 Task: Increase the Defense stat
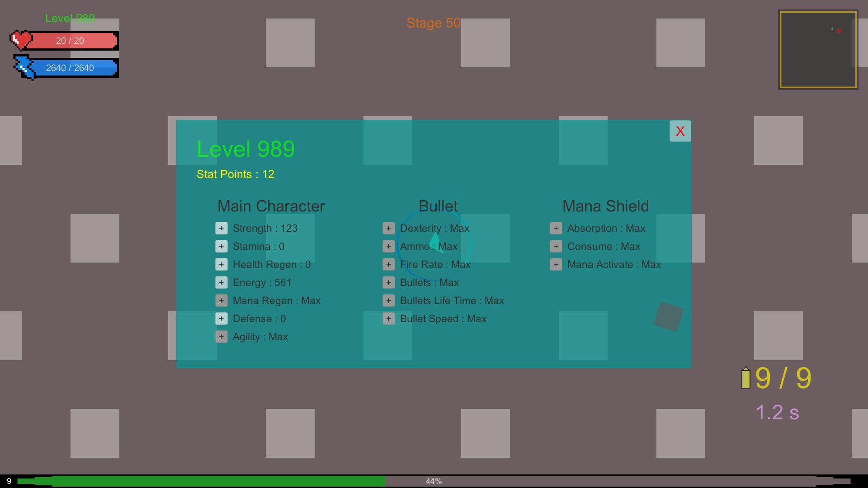(222, 319)
